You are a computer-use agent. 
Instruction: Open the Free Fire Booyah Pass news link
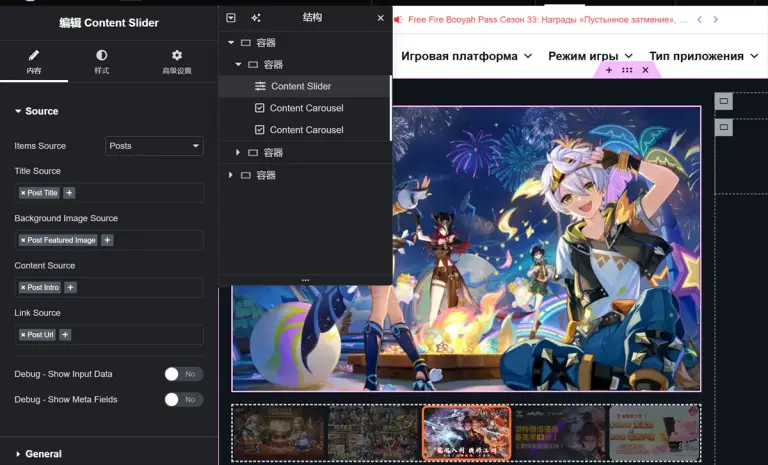[547, 20]
